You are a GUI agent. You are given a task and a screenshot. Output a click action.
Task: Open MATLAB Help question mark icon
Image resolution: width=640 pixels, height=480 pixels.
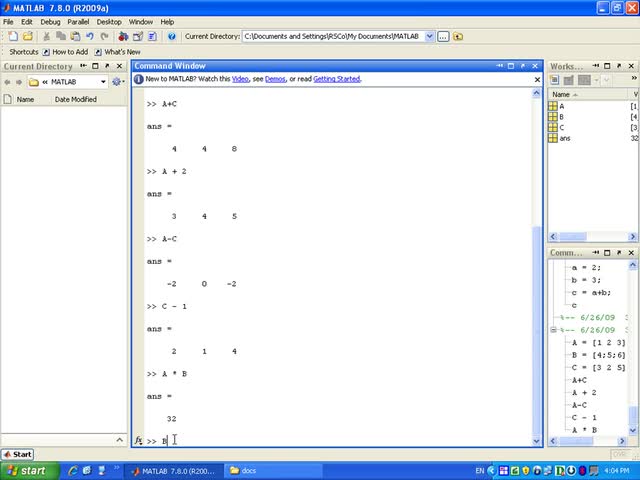tap(171, 36)
